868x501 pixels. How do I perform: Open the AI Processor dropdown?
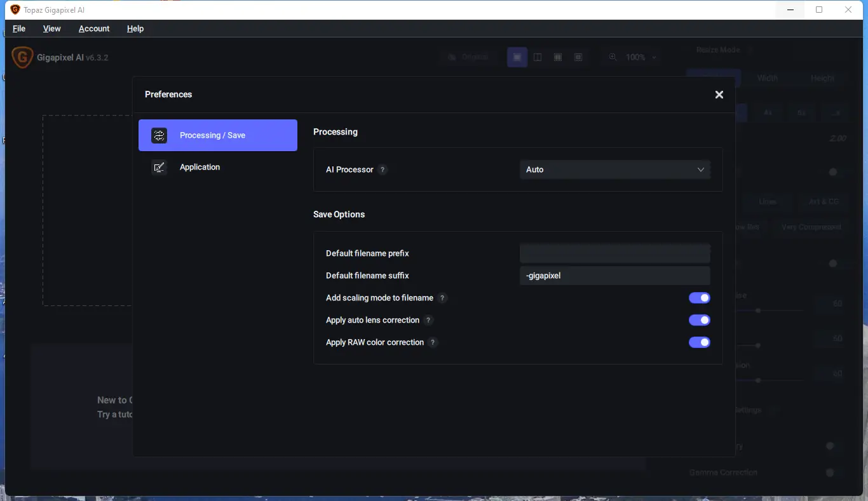(615, 170)
